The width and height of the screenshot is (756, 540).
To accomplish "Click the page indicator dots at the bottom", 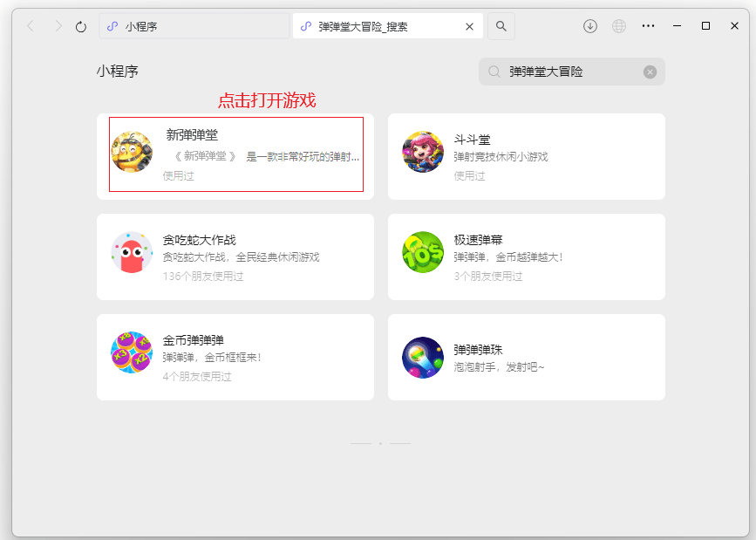I will (378, 444).
